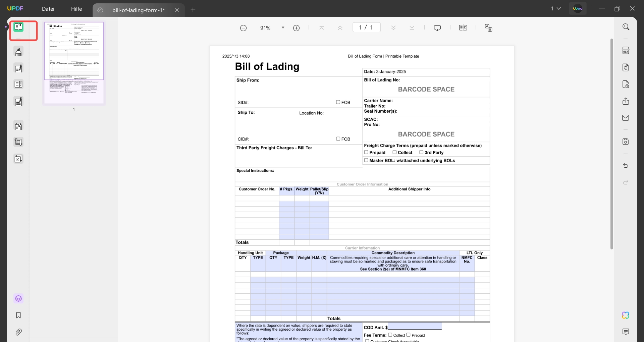Viewport: 644px width, 342px height.
Task: Open the Hilfe menu
Action: click(x=76, y=9)
